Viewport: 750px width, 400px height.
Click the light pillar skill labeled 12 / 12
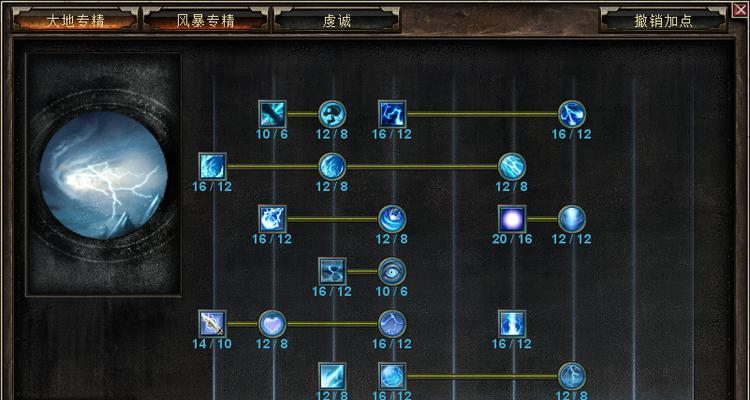pos(572,219)
